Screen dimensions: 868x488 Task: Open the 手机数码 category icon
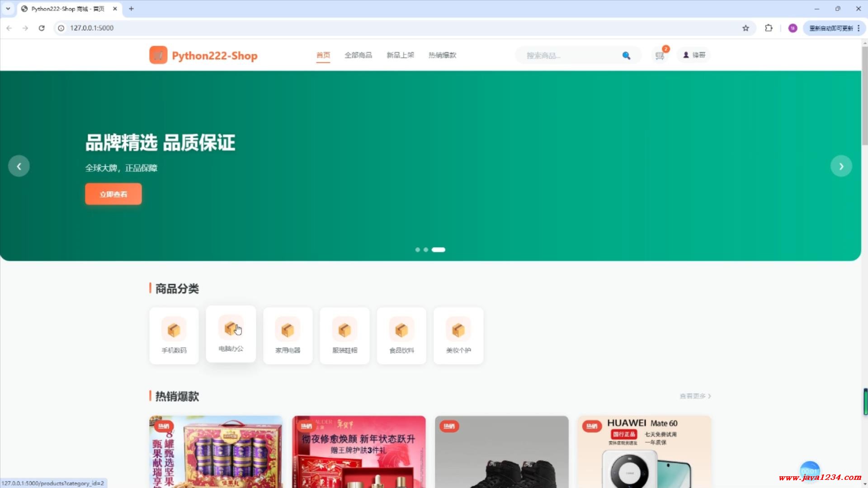[x=174, y=330]
